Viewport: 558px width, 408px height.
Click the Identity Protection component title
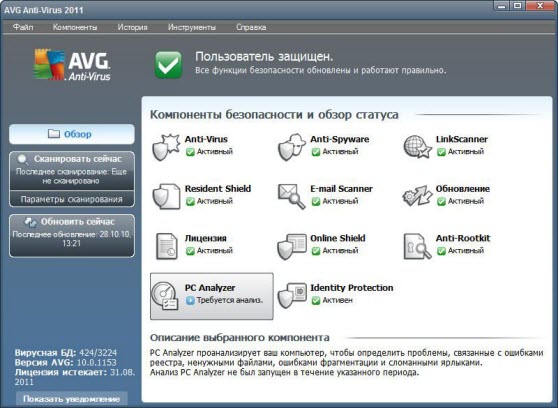[352, 288]
